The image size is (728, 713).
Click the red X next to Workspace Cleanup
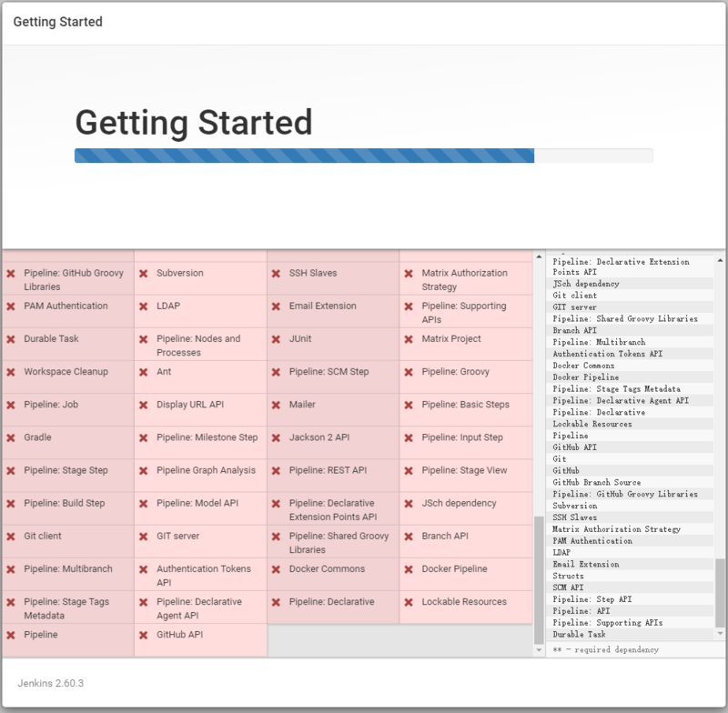(x=12, y=372)
